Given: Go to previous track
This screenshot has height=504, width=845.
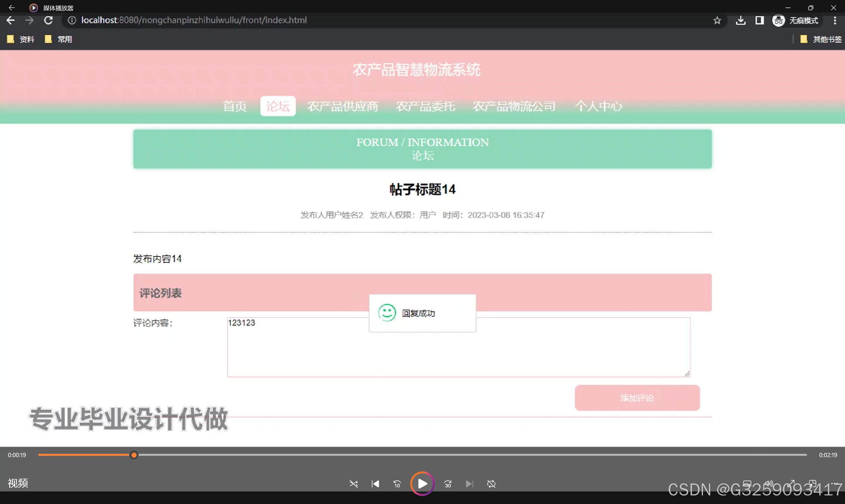Looking at the screenshot, I should 375,484.
